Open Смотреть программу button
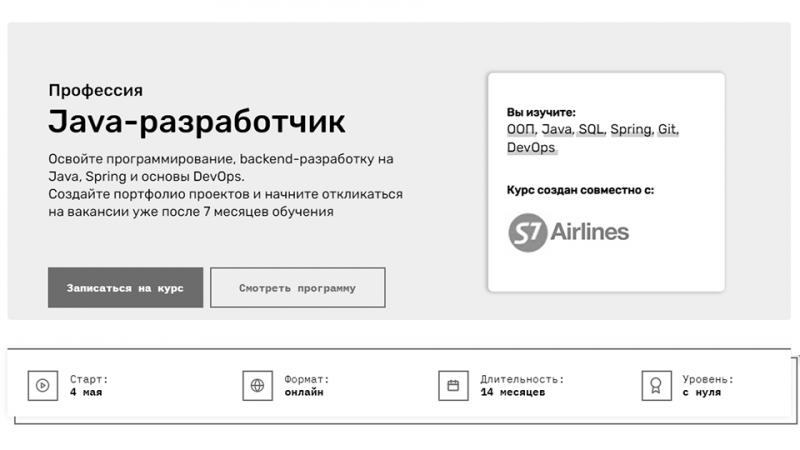Viewport: 800px width, 450px height. 297,288
